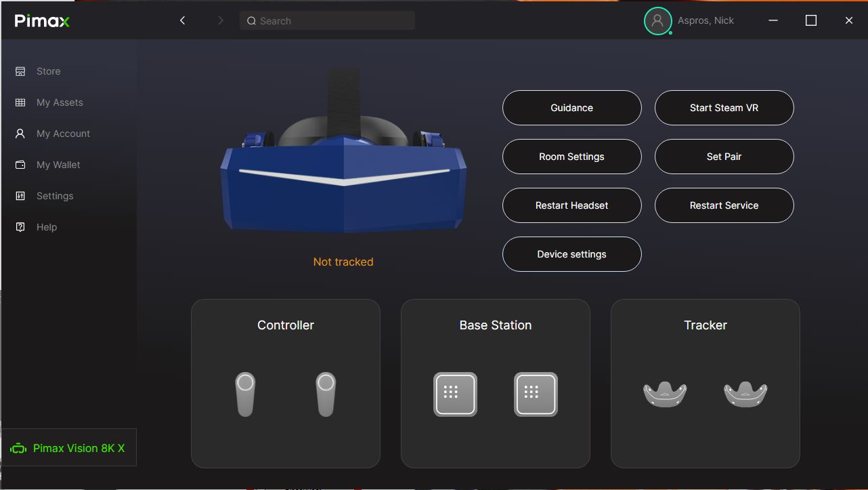
Task: Click the right tracker icon
Action: [x=745, y=394]
